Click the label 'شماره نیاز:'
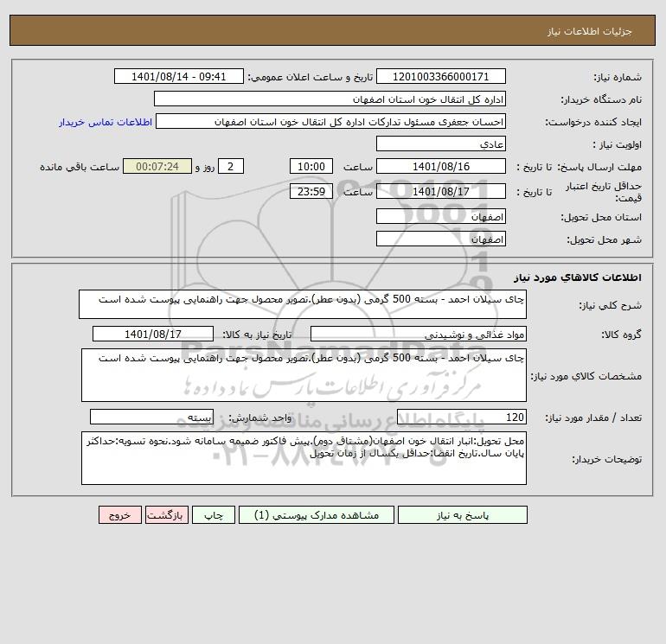This screenshot has width=666, height=644. pyautogui.click(x=618, y=77)
